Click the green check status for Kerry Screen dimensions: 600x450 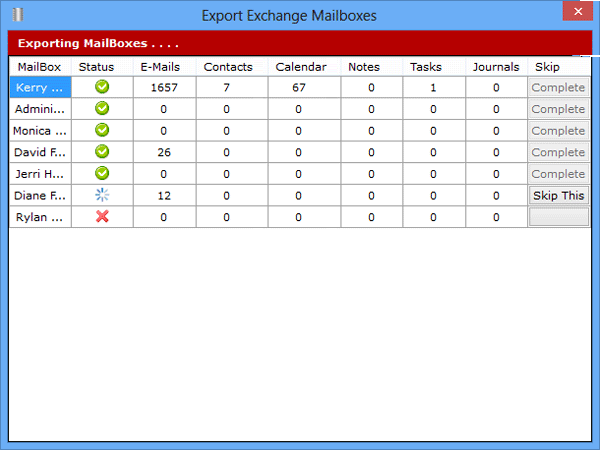pos(102,87)
